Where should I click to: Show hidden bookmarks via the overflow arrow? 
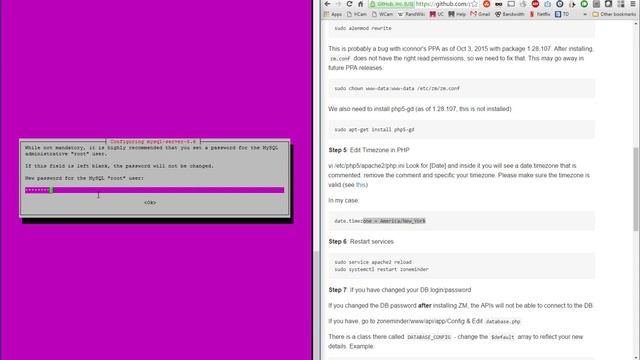pyautogui.click(x=585, y=14)
